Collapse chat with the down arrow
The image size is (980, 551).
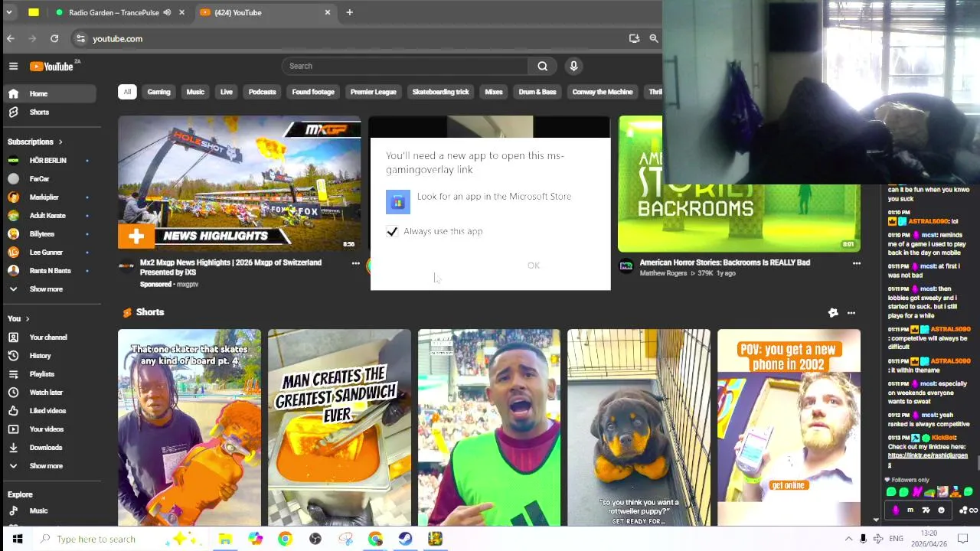point(877,520)
